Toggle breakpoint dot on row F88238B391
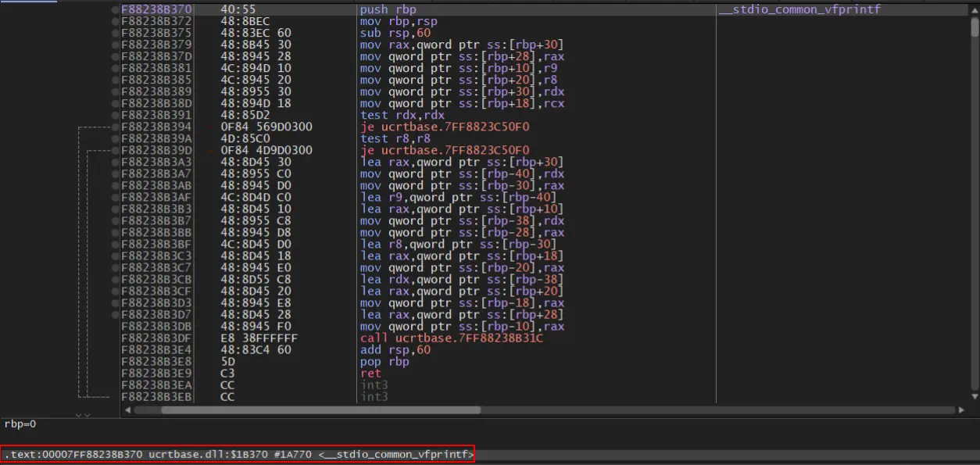Image resolution: width=980 pixels, height=465 pixels. pyautogui.click(x=116, y=115)
